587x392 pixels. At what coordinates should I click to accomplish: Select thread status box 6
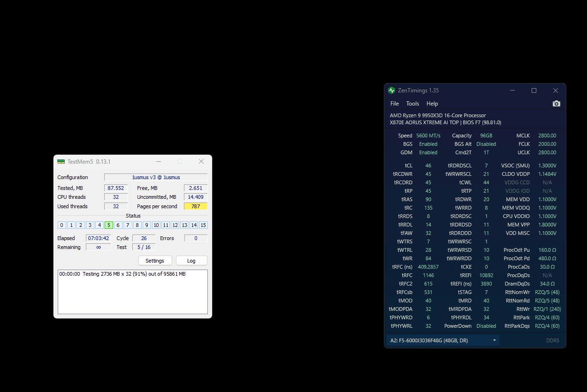point(118,225)
